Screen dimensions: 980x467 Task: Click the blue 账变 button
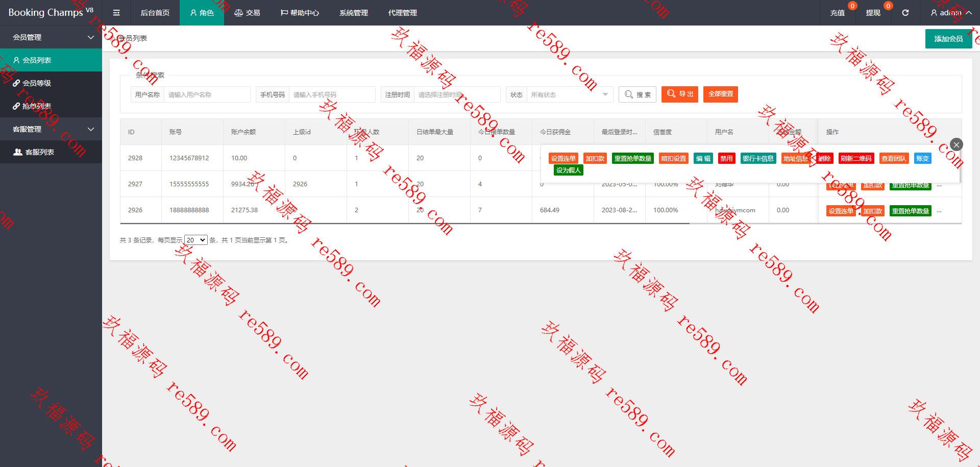[x=923, y=159]
